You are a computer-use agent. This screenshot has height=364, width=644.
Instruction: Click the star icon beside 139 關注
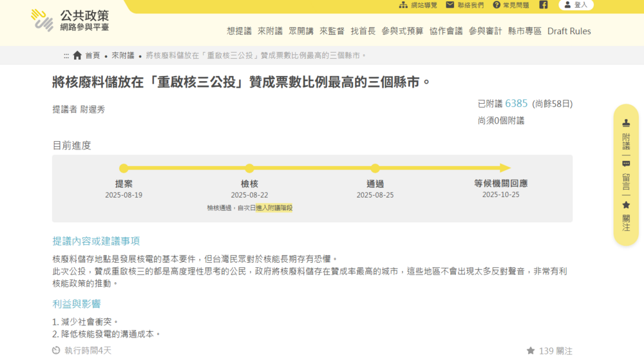(531, 351)
